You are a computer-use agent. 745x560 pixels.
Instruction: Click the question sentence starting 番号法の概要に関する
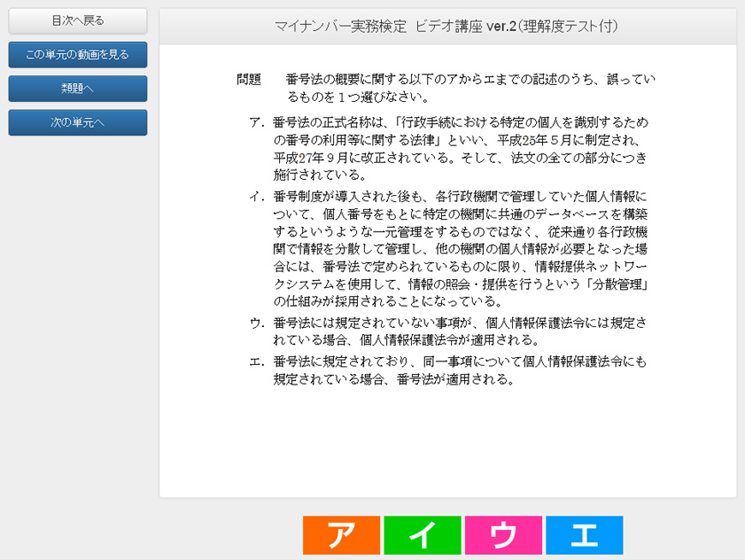(470, 88)
